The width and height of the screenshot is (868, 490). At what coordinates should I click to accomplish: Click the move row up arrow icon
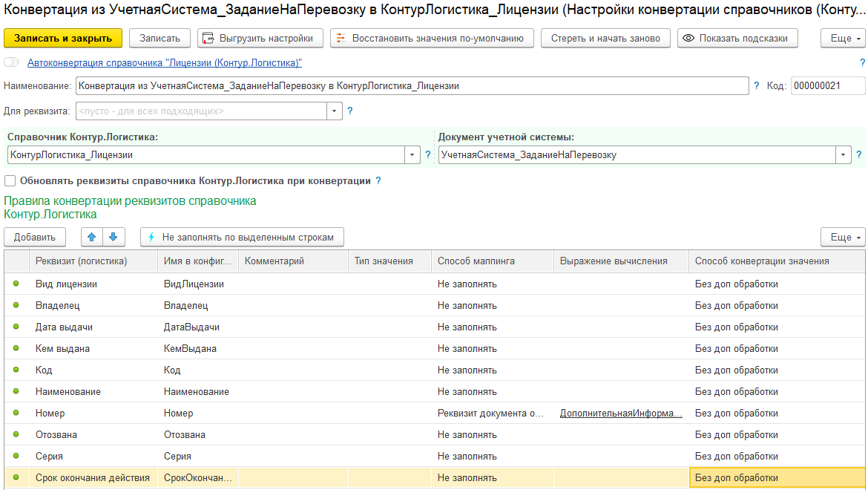point(92,237)
